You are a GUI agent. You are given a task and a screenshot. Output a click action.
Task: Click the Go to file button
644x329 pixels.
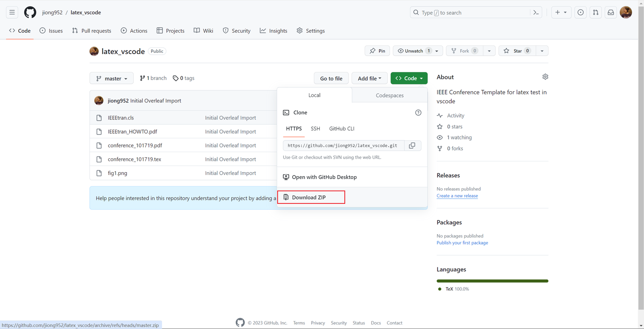point(331,78)
